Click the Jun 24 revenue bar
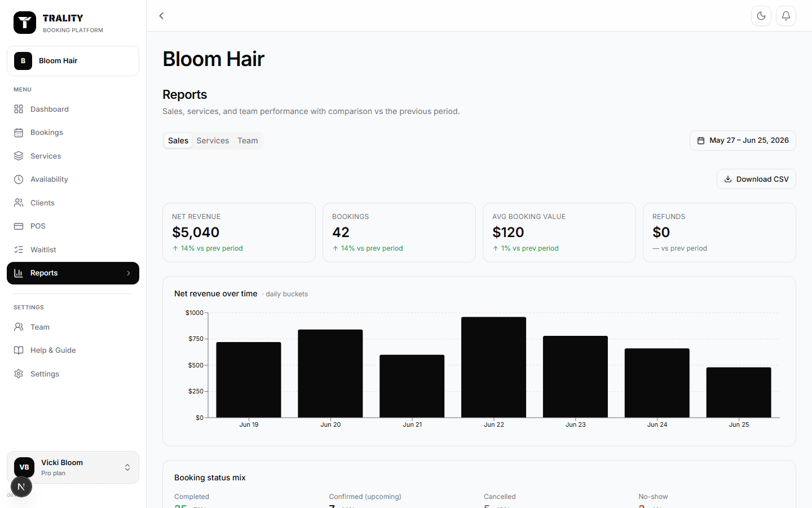 [657, 383]
